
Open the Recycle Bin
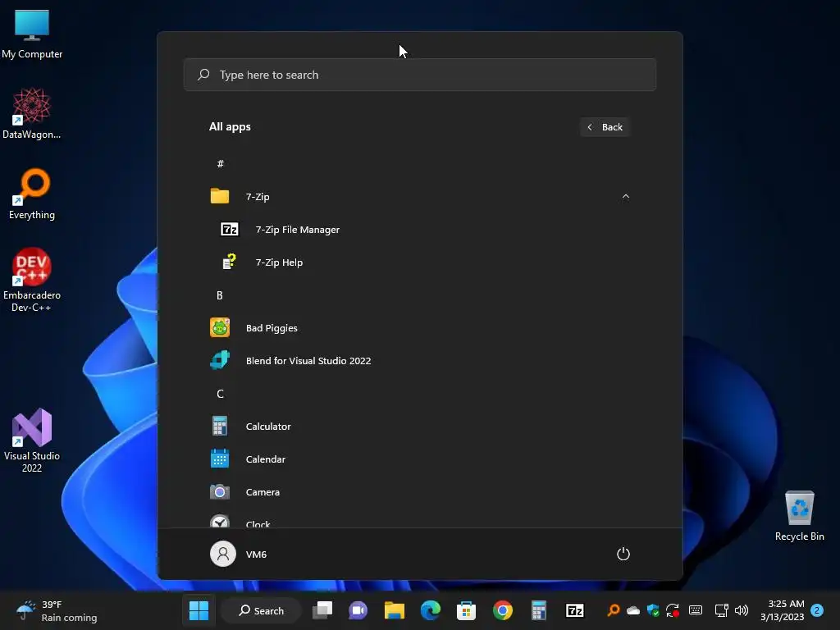pos(799,515)
